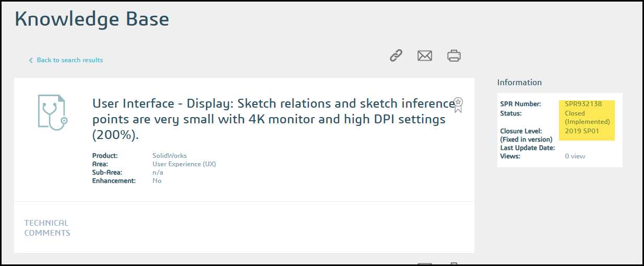Open the Technical Comments section

[47, 228]
